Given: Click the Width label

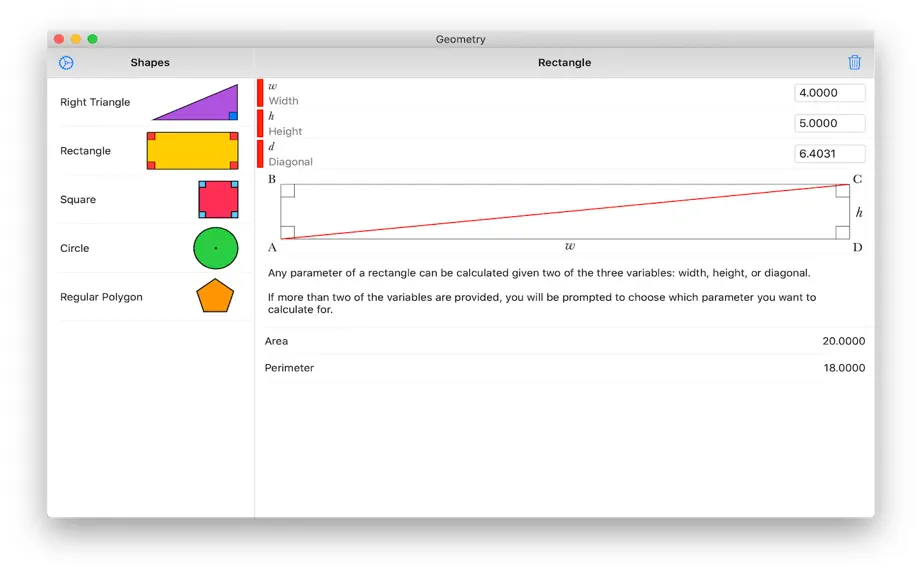Looking at the screenshot, I should 283,101.
